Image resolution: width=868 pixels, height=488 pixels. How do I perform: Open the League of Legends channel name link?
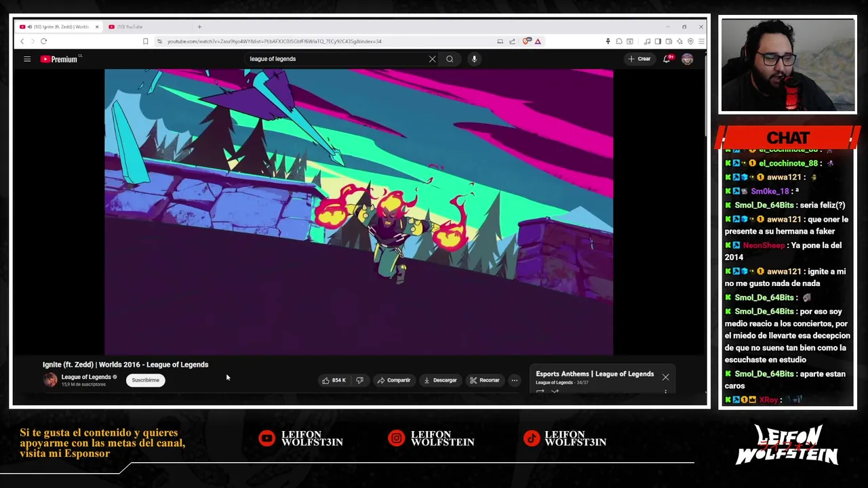(85, 377)
